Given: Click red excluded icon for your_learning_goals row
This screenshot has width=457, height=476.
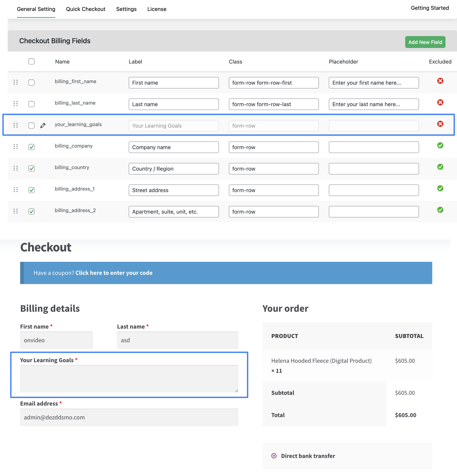Looking at the screenshot, I should (x=440, y=124).
